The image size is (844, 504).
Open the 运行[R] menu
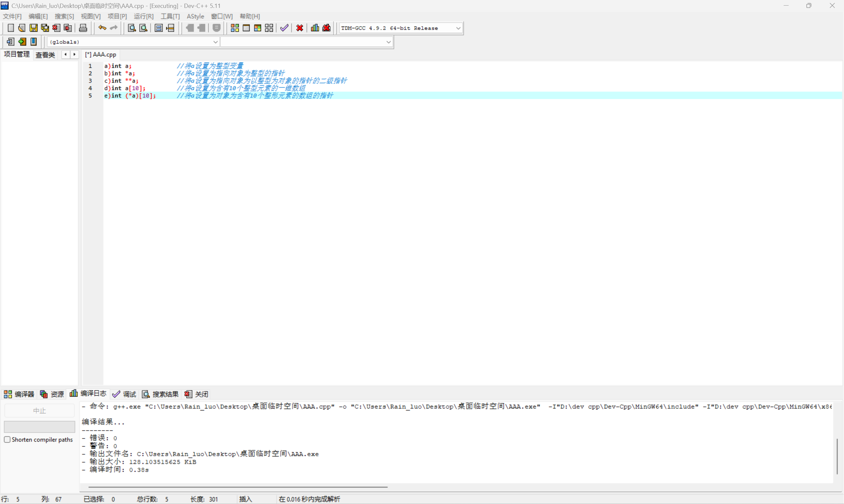[x=143, y=16]
